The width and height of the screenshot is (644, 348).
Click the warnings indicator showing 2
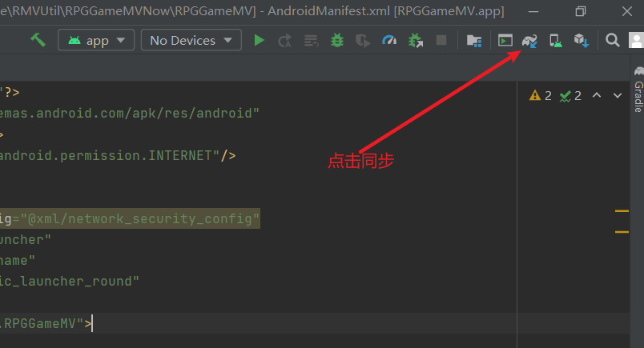pos(541,96)
